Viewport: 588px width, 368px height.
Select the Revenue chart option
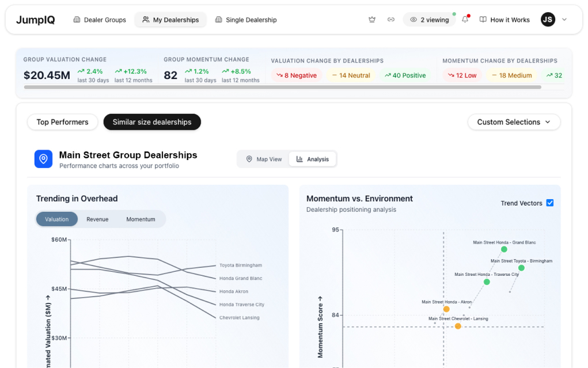click(97, 219)
